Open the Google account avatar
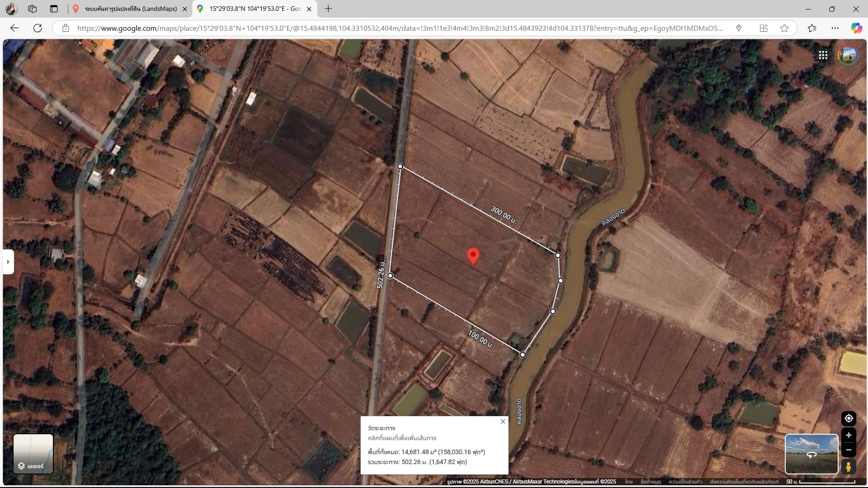The width and height of the screenshot is (868, 488). (x=848, y=56)
